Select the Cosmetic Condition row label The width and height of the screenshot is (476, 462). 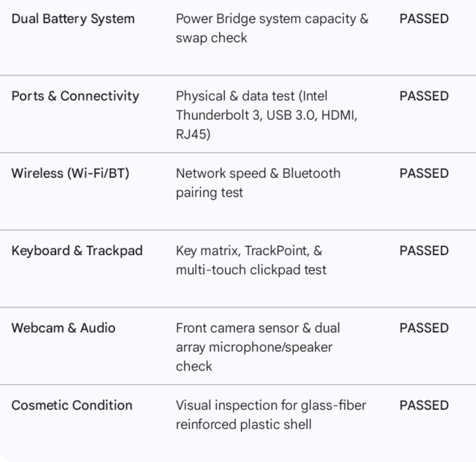72,406
